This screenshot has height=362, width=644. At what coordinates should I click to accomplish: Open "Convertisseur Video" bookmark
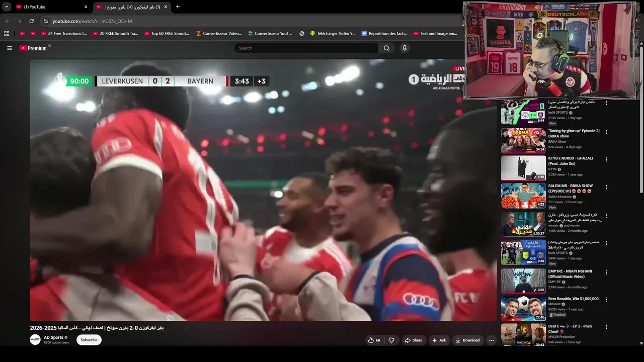pos(219,34)
